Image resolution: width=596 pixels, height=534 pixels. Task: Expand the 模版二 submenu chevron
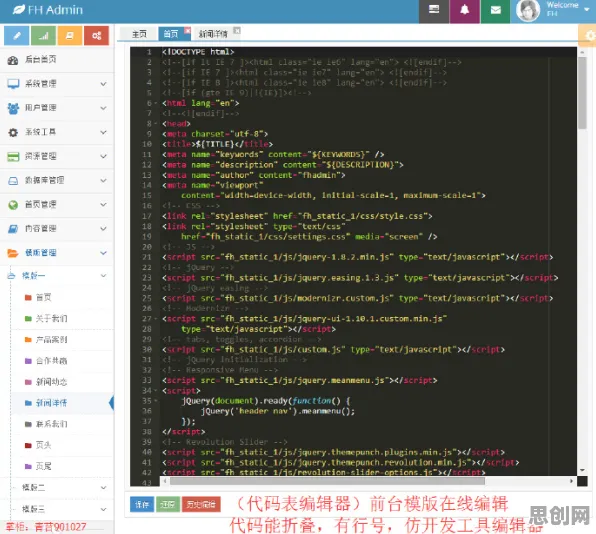point(103,488)
